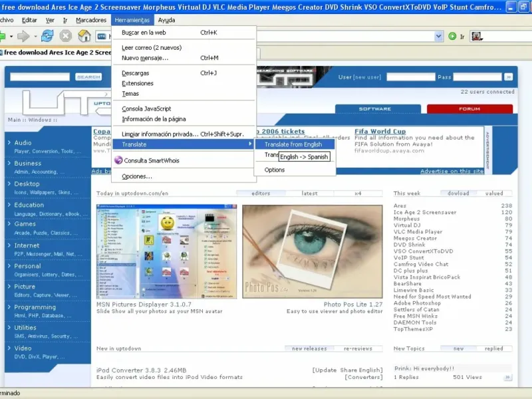This screenshot has width=532, height=399.
Task: Click the search engine icon at toolbar right
Action: 476,36
